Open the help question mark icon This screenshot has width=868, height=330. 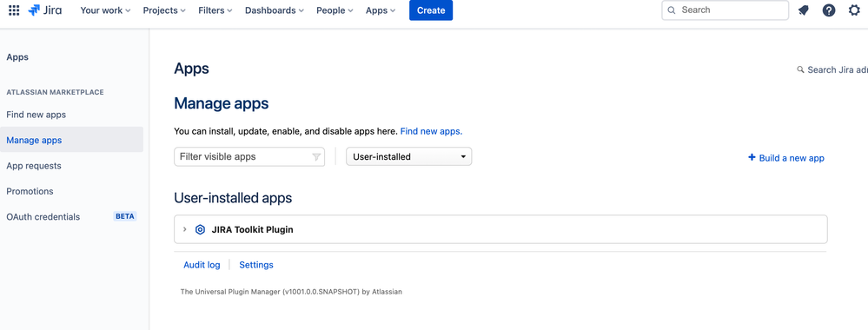[829, 10]
